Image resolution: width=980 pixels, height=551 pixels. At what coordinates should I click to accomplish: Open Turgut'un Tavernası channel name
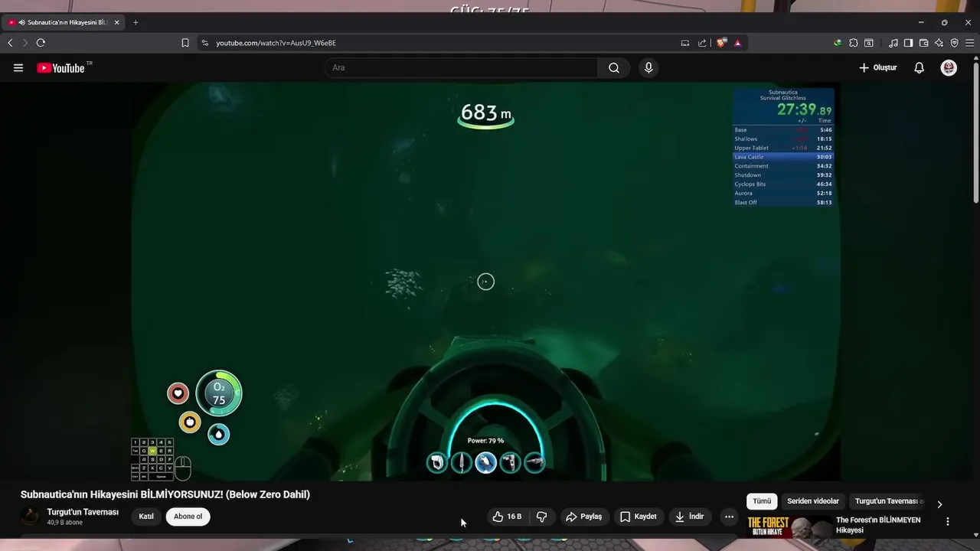click(x=83, y=512)
